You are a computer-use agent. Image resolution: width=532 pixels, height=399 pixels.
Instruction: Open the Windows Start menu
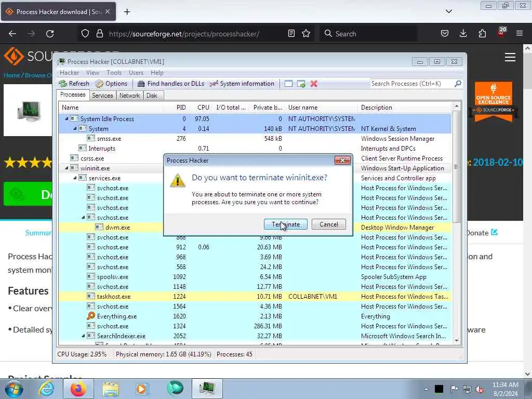pos(13,389)
